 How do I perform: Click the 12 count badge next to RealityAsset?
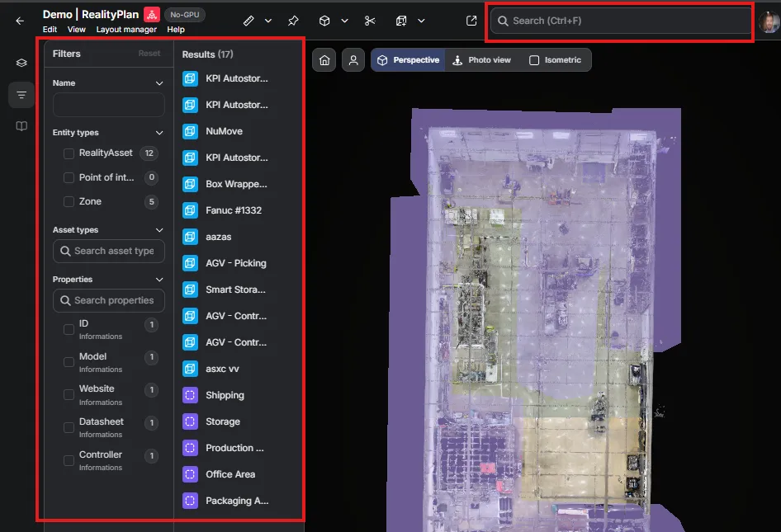point(149,153)
